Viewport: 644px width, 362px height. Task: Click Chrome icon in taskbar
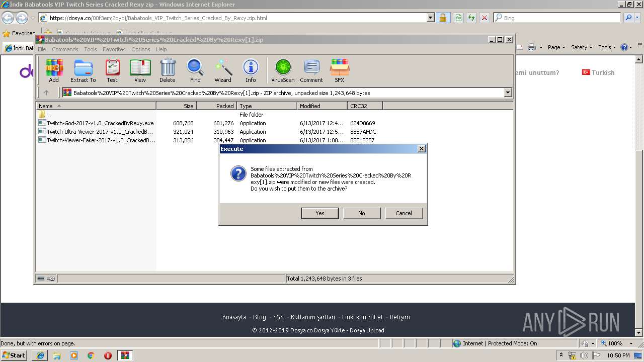pos(91,355)
